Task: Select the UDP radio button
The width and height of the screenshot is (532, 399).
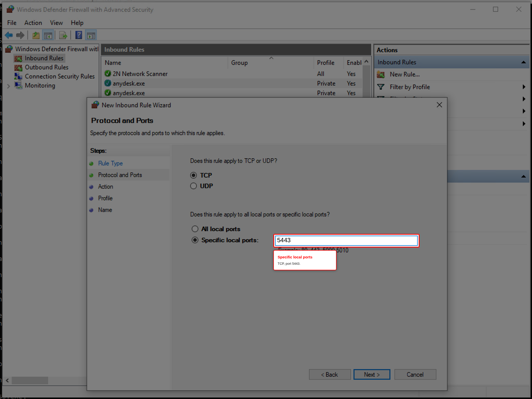Action: 193,186
